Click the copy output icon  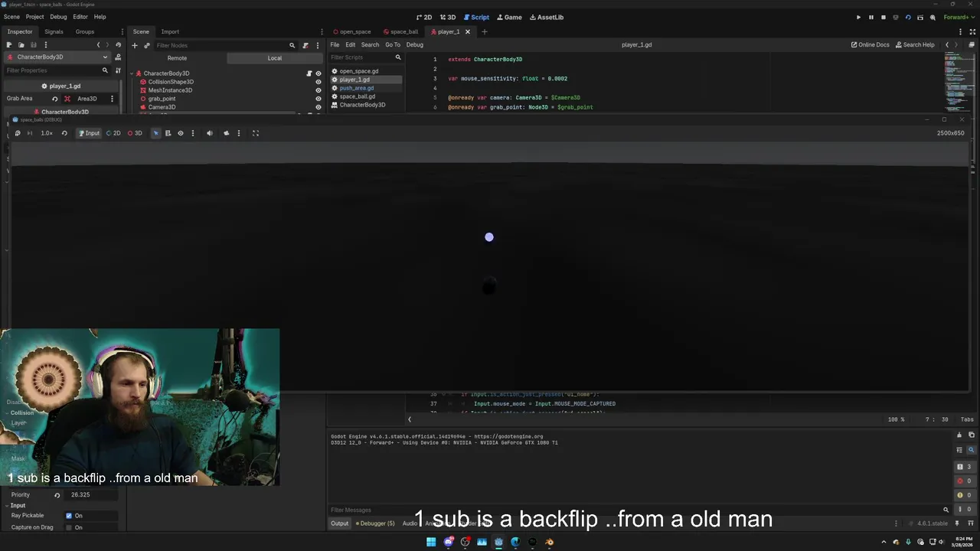(x=972, y=435)
